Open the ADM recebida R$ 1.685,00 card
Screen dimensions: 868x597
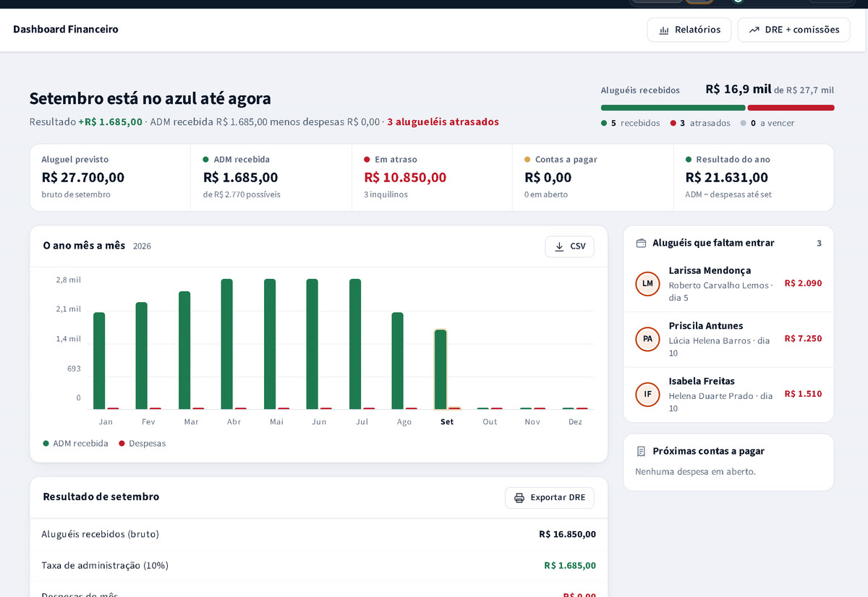pyautogui.click(x=271, y=178)
